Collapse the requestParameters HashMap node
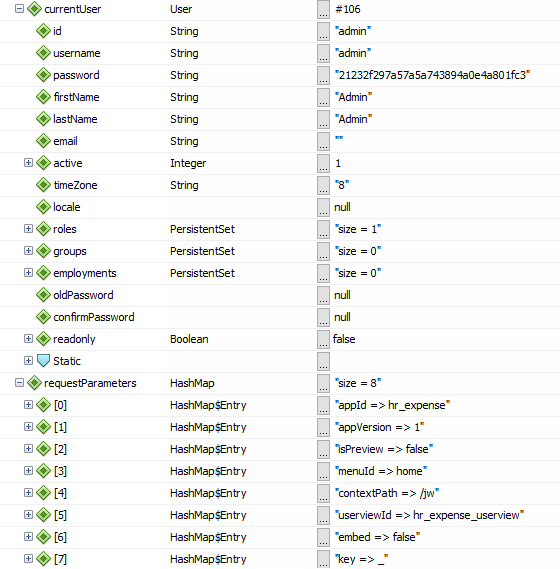 [x=19, y=382]
